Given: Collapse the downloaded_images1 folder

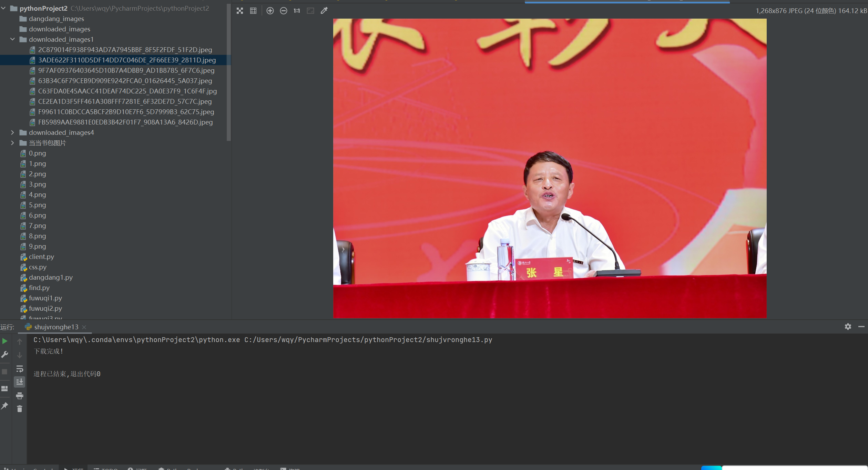Looking at the screenshot, I should tap(13, 39).
